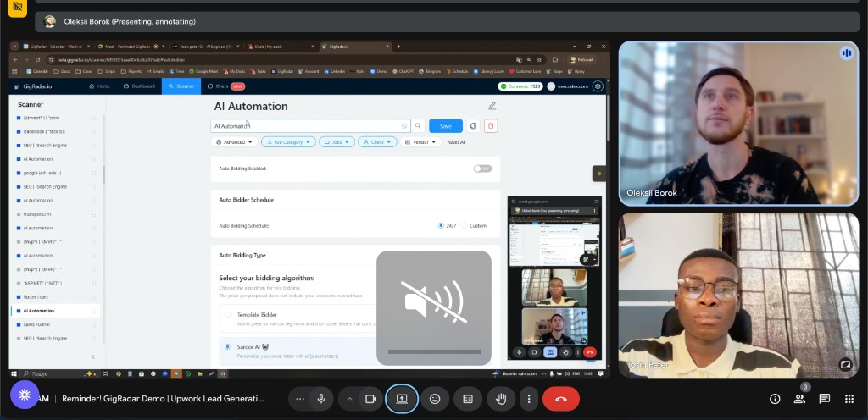Screen dimensions: 868x420
Task: Click the yellow camera-off icon at top left
Action: click(18, 7)
